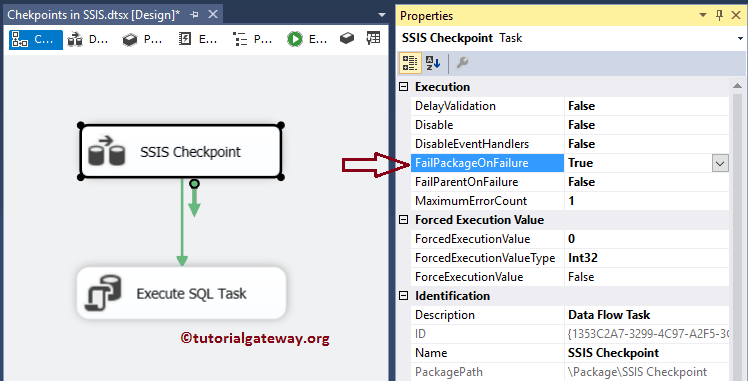Select the MaximumErrorCount property
This screenshot has width=748, height=381.
click(488, 201)
